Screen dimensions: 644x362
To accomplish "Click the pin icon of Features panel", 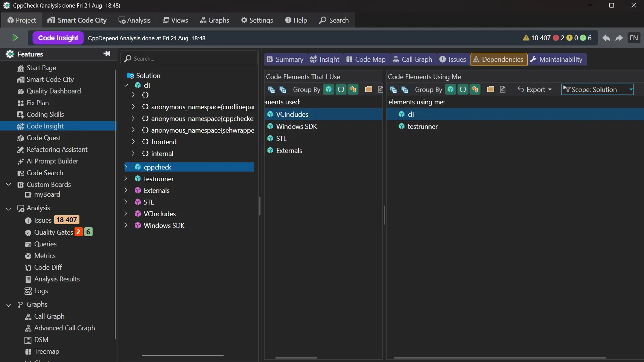I will click(x=107, y=54).
